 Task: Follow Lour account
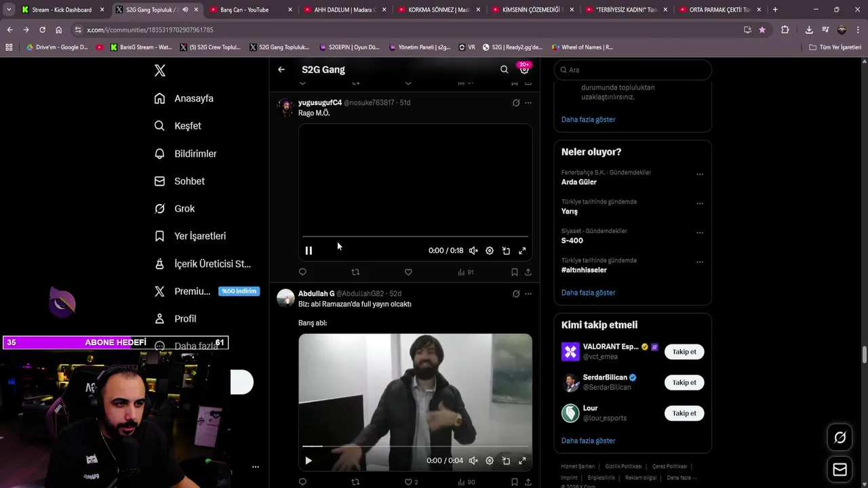tap(684, 413)
